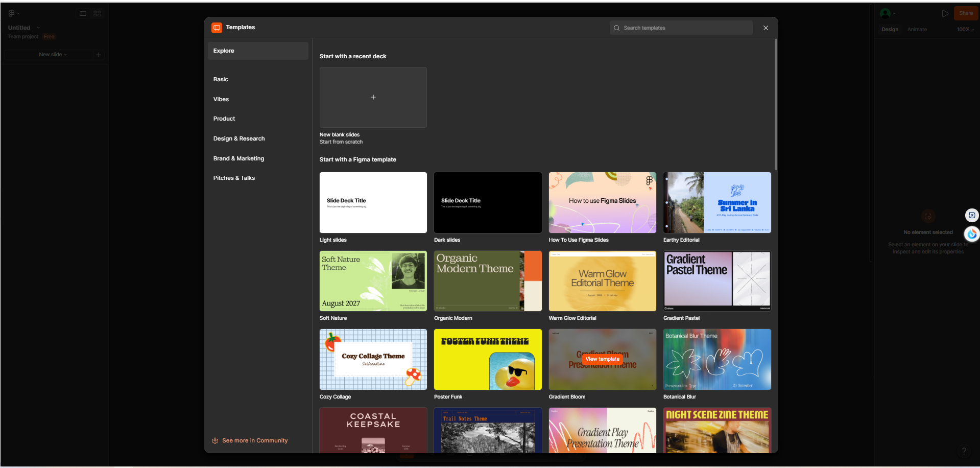Open the Team project link
Image resolution: width=980 pixels, height=468 pixels.
[23, 37]
